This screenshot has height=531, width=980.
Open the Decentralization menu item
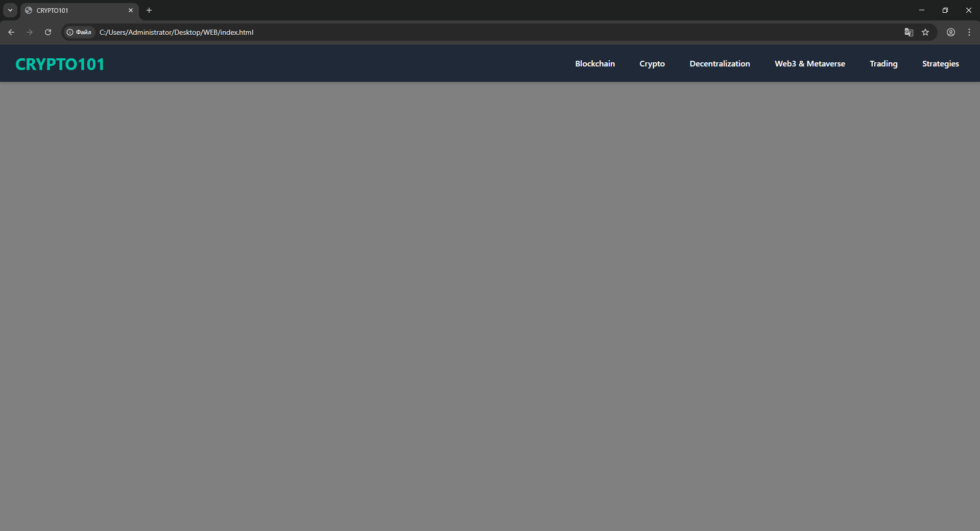pyautogui.click(x=720, y=64)
